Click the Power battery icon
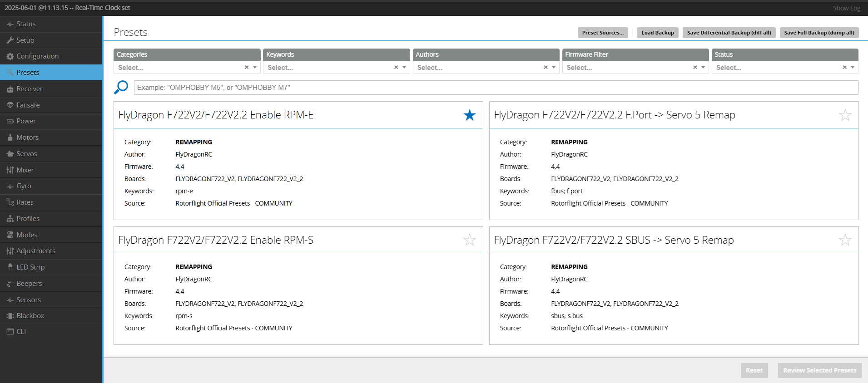 click(x=10, y=121)
